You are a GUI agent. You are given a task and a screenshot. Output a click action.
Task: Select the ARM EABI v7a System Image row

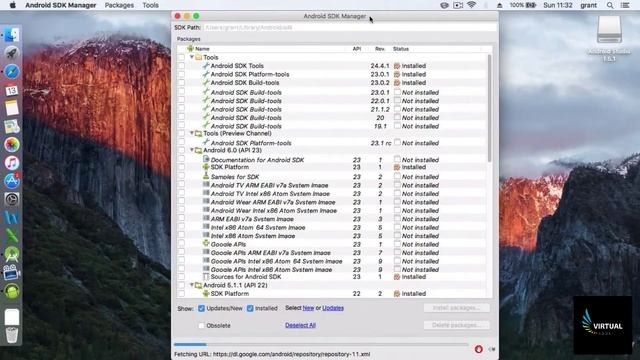[333, 219]
